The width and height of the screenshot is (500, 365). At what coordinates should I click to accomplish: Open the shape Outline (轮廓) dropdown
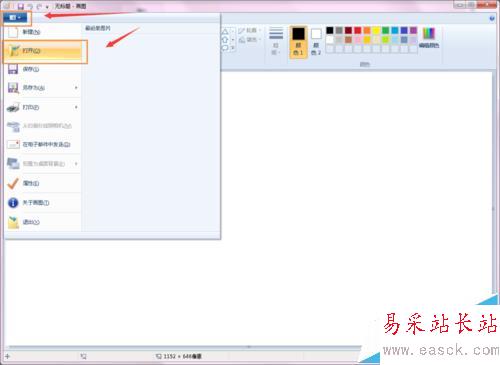pos(250,31)
